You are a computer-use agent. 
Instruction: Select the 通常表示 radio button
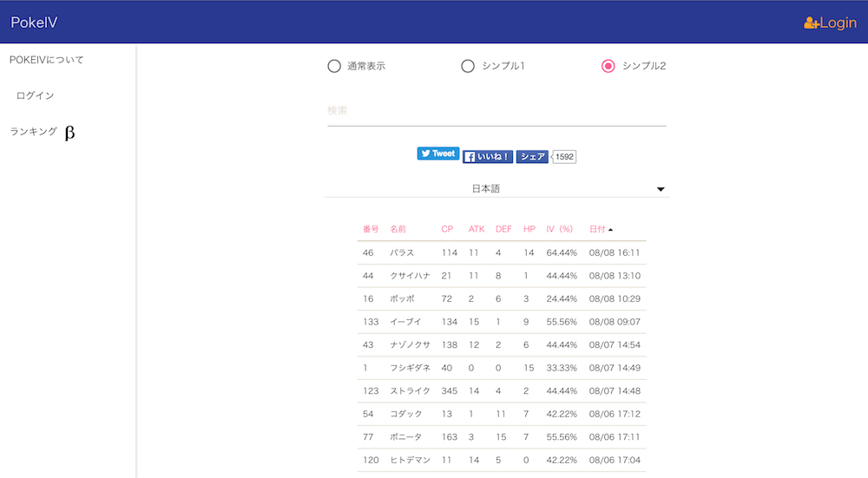click(x=334, y=67)
